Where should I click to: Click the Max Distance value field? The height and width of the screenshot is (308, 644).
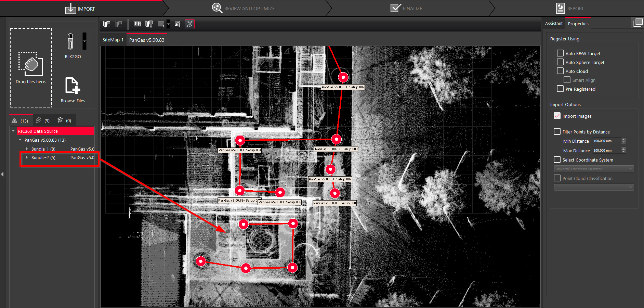tap(606, 151)
